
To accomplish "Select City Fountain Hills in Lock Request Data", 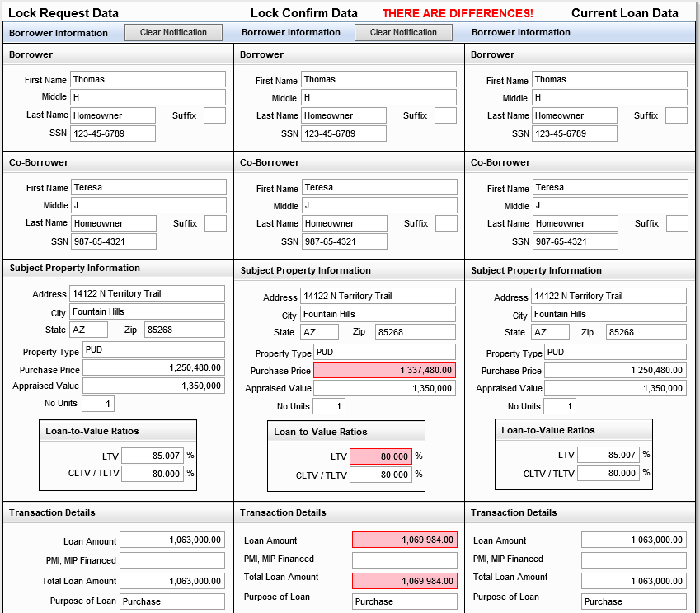I will click(147, 311).
